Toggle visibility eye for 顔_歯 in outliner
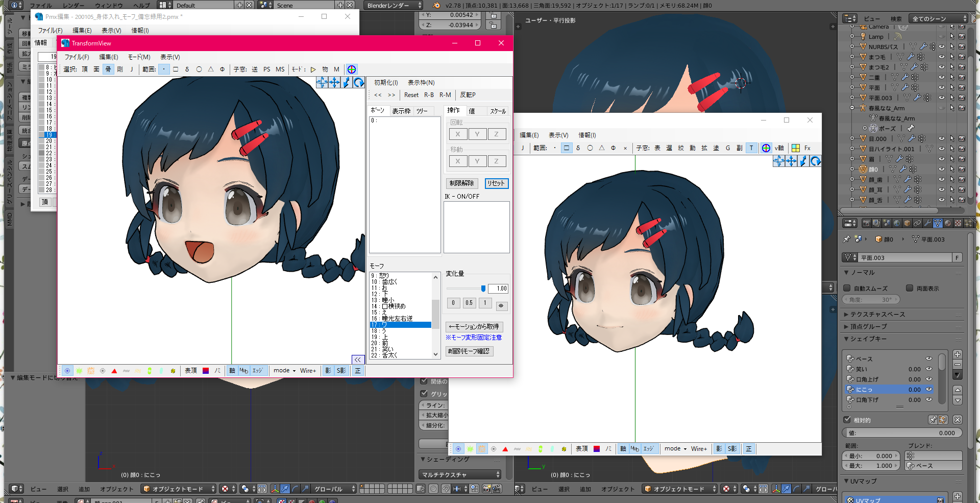 click(x=942, y=180)
